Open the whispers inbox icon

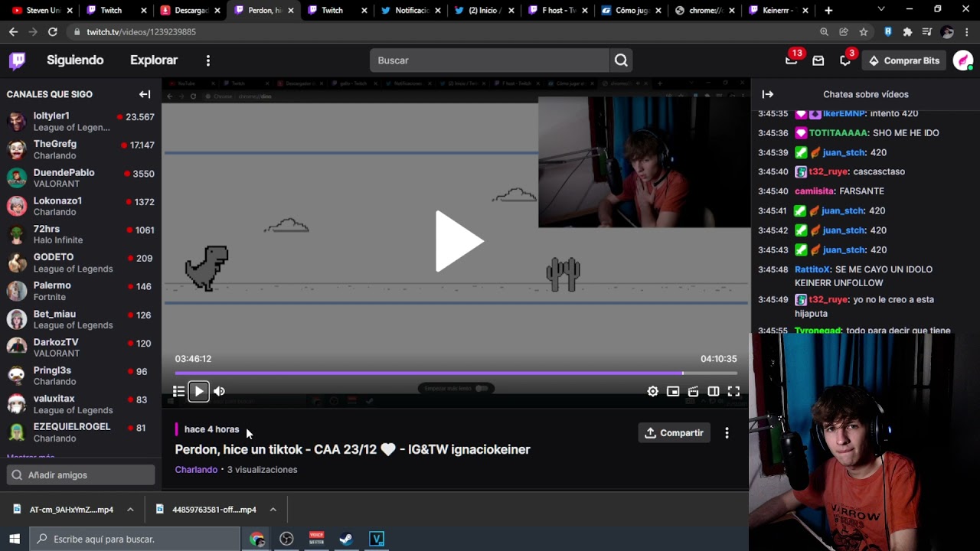(x=818, y=60)
